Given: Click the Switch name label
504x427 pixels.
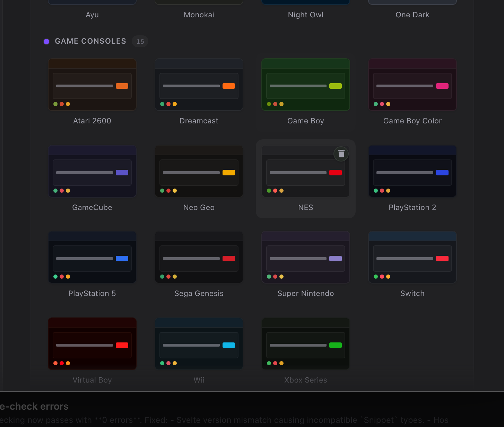Looking at the screenshot, I should point(412,293).
